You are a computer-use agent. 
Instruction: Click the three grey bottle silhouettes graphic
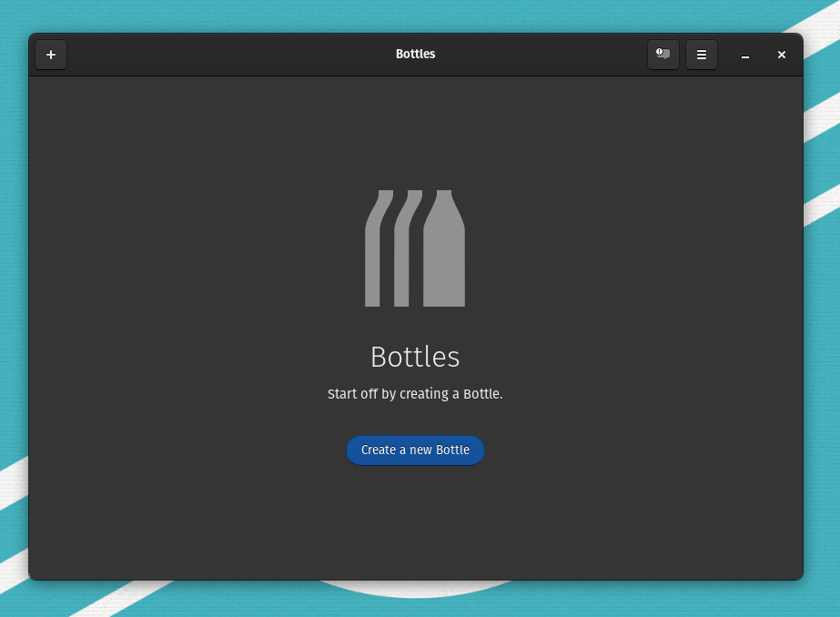click(415, 248)
